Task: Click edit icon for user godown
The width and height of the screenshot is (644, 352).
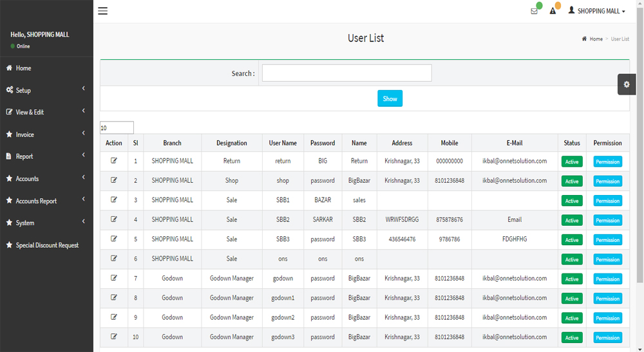Action: tap(114, 278)
